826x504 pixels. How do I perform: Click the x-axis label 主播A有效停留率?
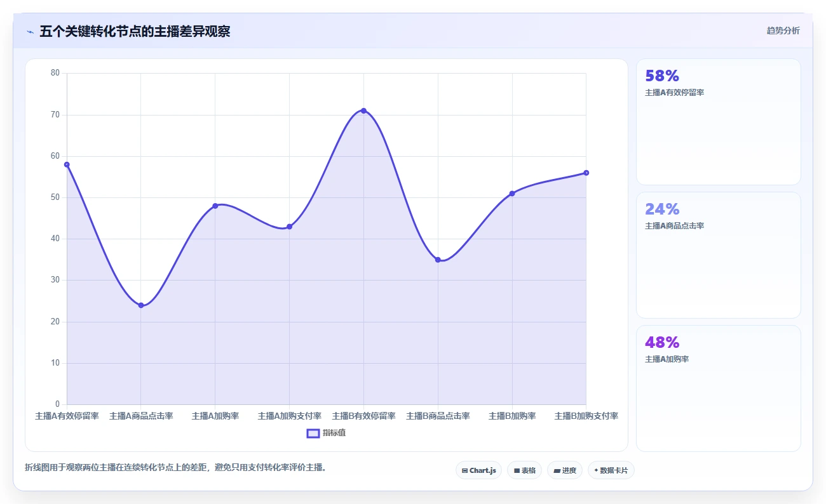[x=67, y=416]
